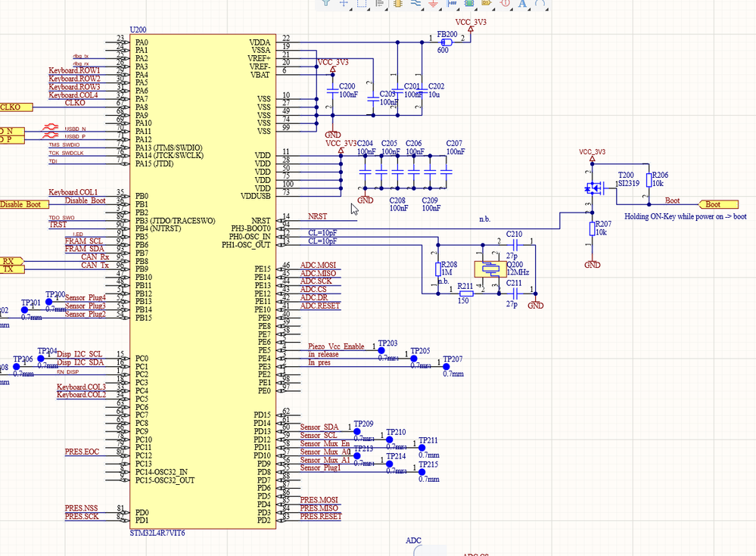
Task: Click the ADC.RESET net label
Action: click(320, 306)
